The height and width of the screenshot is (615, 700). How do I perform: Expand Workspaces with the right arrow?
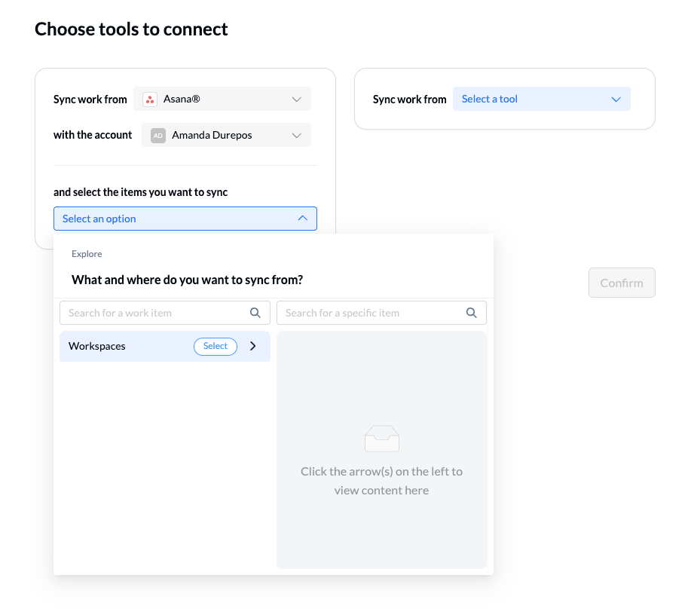(253, 346)
